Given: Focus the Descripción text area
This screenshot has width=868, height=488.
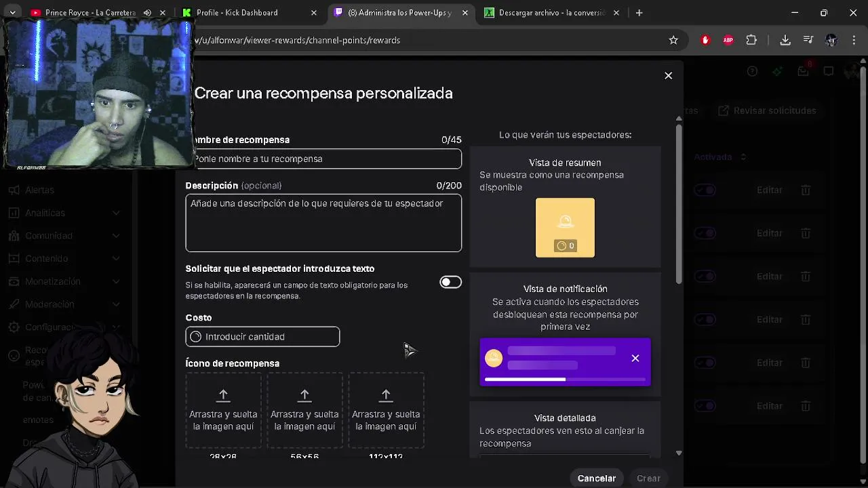Looking at the screenshot, I should point(323,223).
